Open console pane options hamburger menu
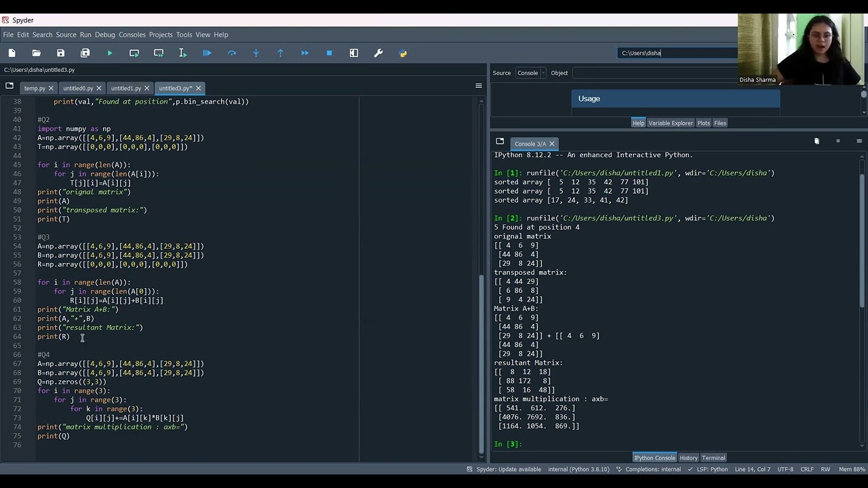Viewport: 868px width, 488px height. click(859, 141)
